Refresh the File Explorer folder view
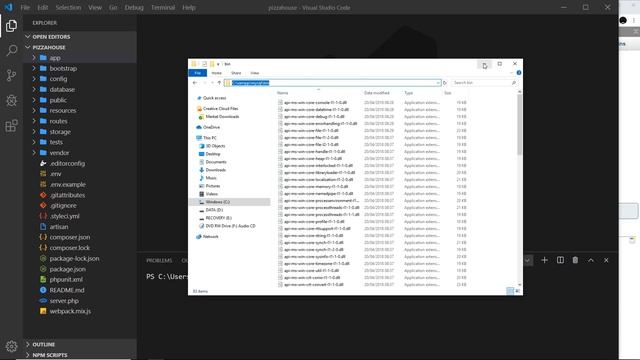Image resolution: width=640 pixels, height=360 pixels. point(445,83)
